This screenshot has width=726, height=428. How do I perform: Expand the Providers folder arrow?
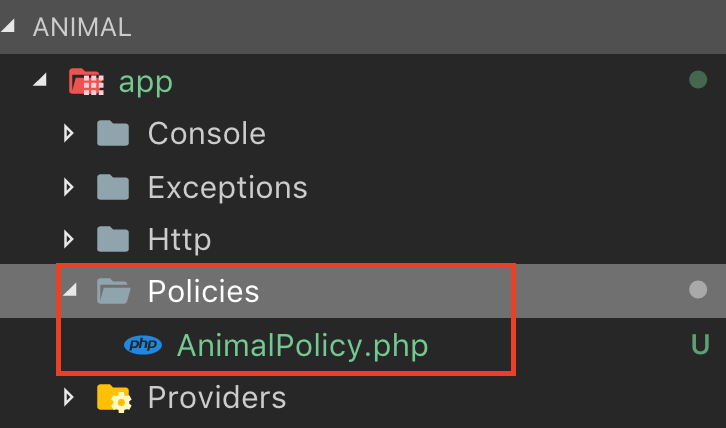coord(69,397)
